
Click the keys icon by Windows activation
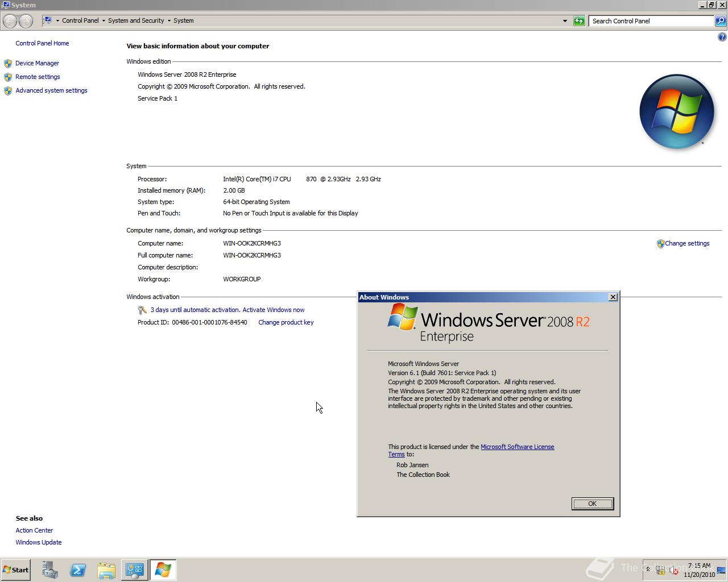pyautogui.click(x=142, y=310)
